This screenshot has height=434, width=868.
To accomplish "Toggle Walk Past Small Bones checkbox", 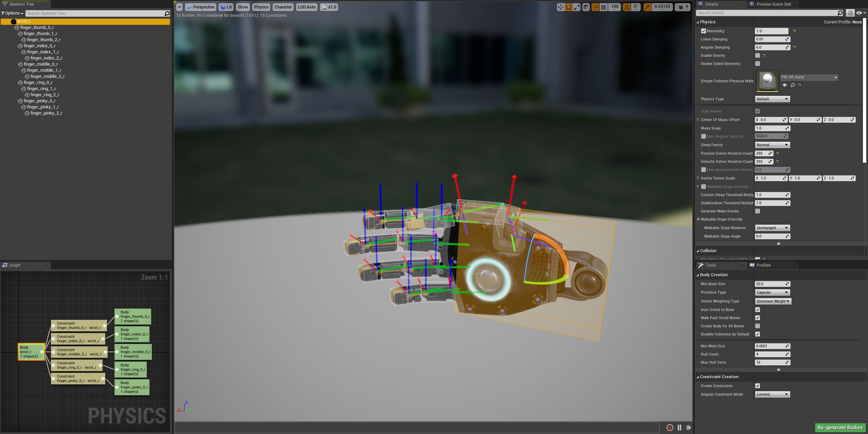I will tap(757, 318).
